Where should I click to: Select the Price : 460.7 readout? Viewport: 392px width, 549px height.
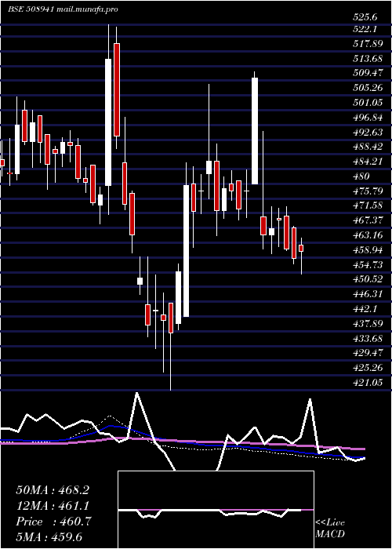pos(53,522)
